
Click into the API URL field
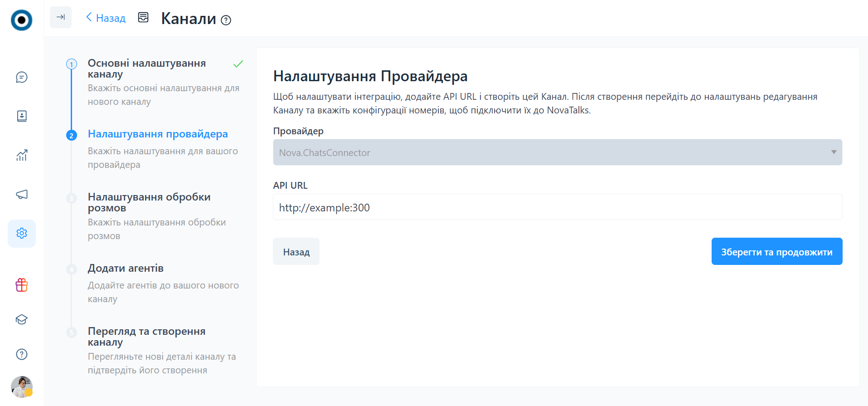[557, 207]
